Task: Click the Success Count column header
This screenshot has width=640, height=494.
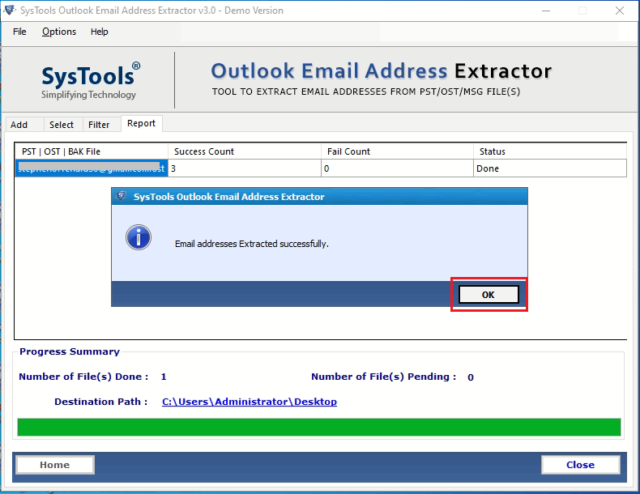Action: click(244, 151)
